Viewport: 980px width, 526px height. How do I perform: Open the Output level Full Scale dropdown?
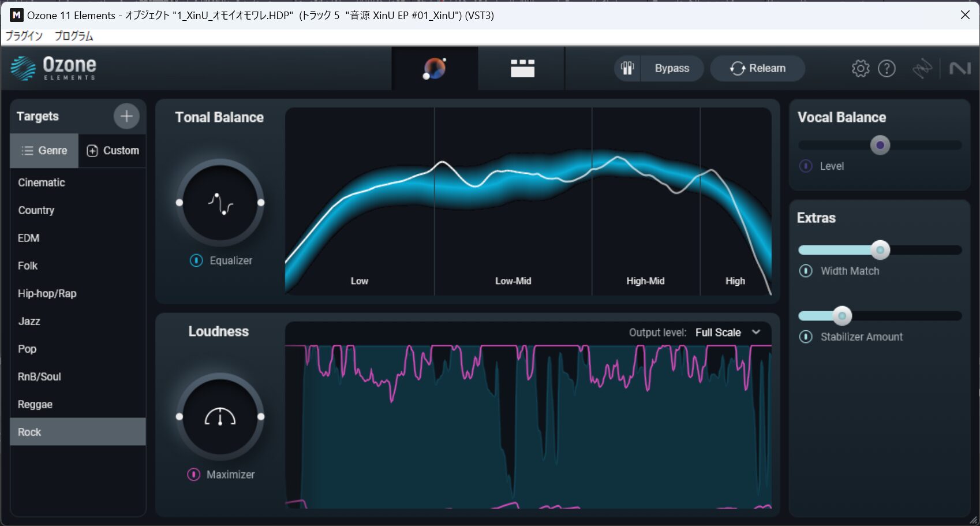728,333
